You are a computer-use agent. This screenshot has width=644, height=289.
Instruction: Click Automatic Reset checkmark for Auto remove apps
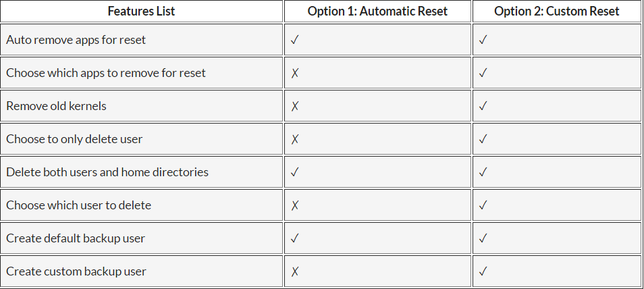(x=295, y=40)
